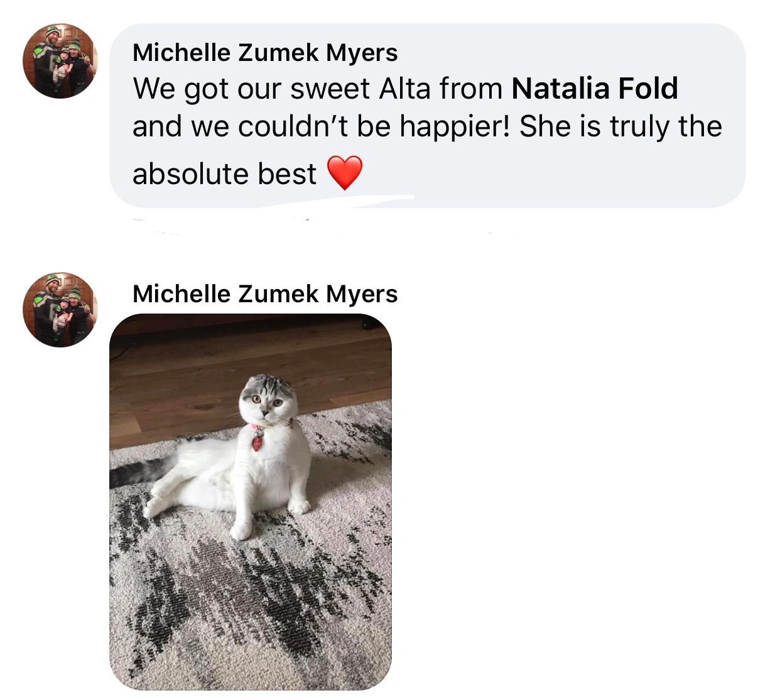
Task: Open profile picture beside the cat photo comment
Action: [x=60, y=309]
